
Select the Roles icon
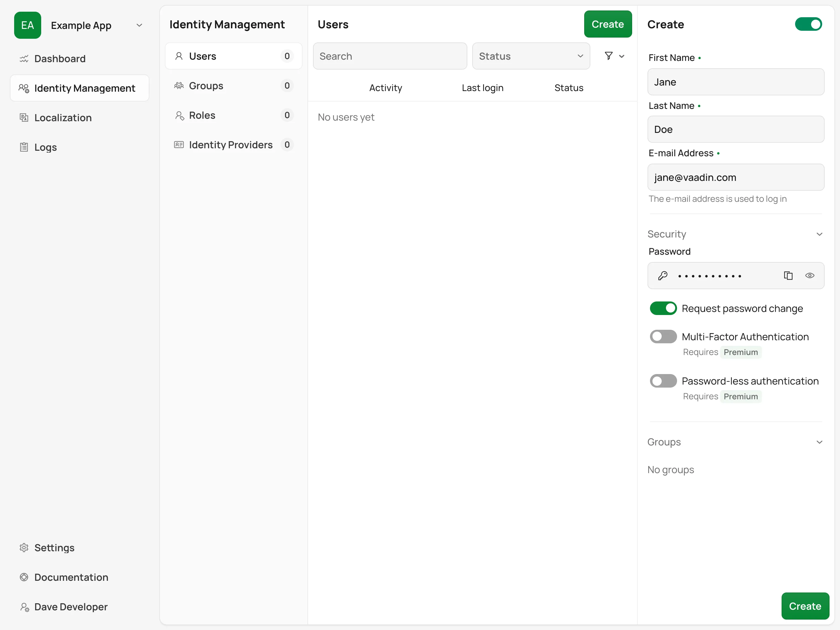[179, 115]
